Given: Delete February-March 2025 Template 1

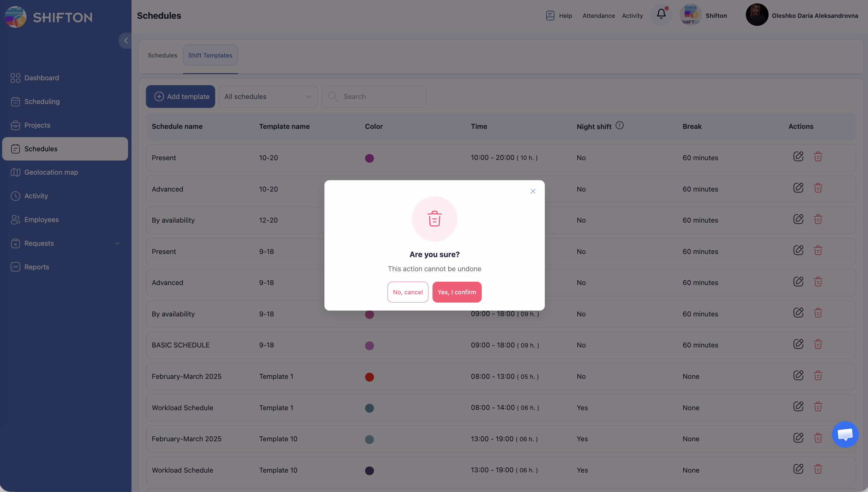Looking at the screenshot, I should point(818,375).
